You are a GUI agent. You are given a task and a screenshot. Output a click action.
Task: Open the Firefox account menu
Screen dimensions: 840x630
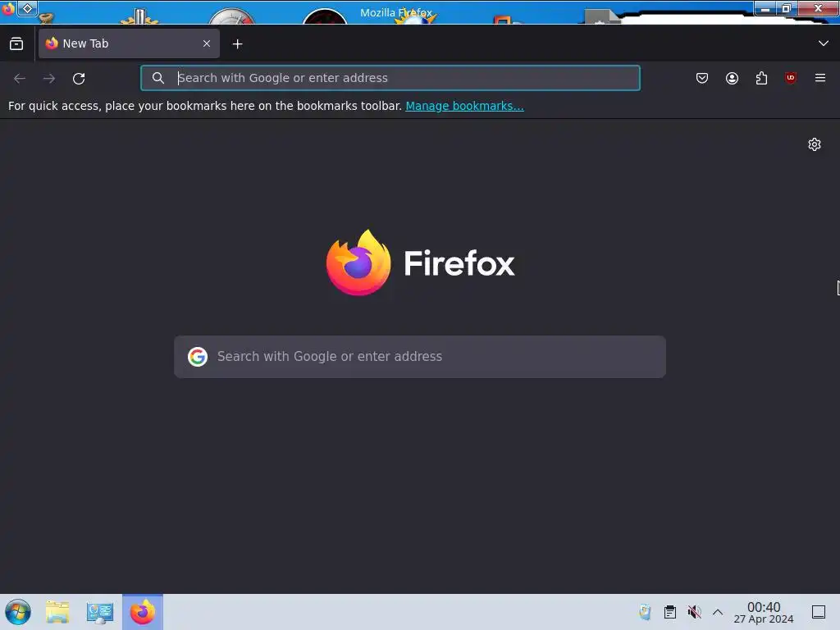pos(732,78)
